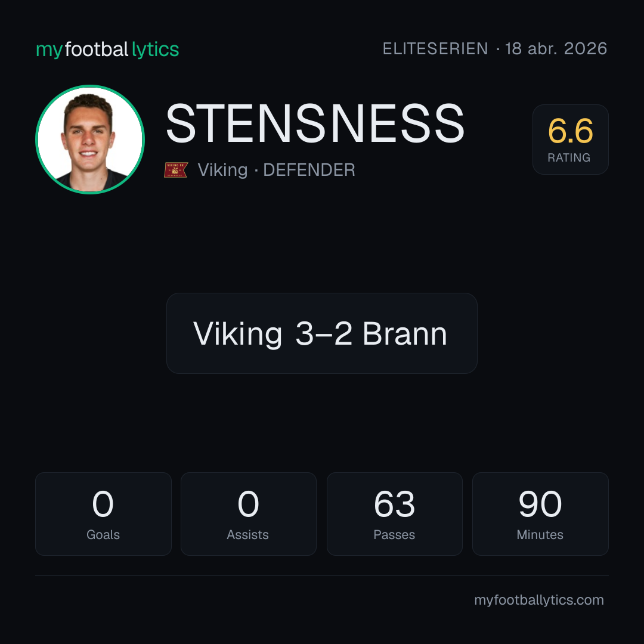Click the 3–2 scoreline
Screen dimensions: 644x644
[x=324, y=333]
